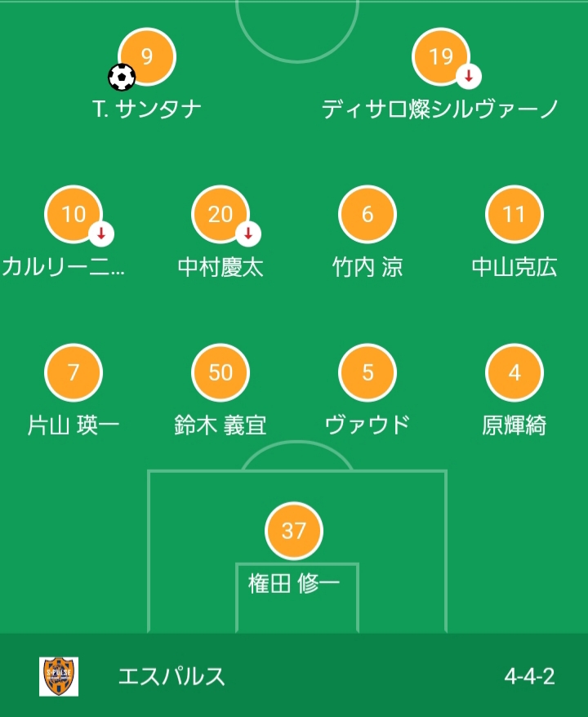Click goalkeeper number 37 circle

tap(294, 531)
